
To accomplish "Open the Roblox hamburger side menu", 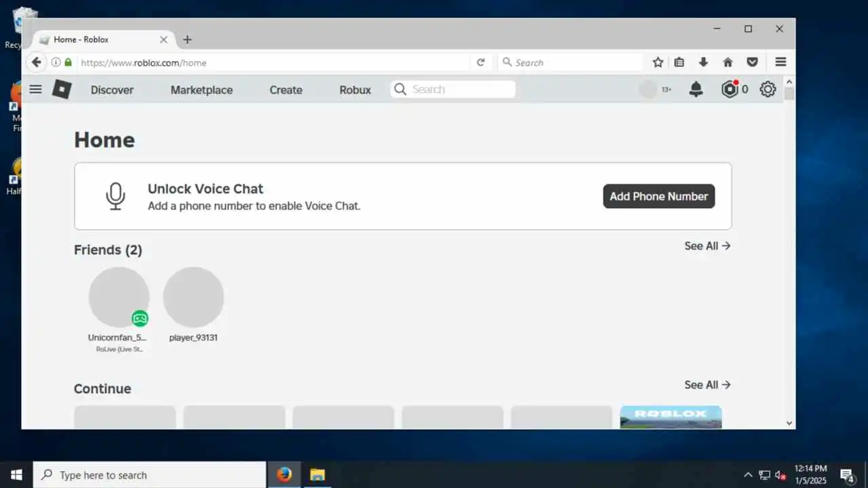I will coord(36,89).
